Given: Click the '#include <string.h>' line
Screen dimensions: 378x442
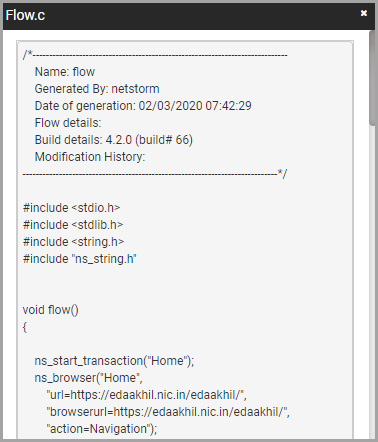Looking at the screenshot, I should (x=73, y=242).
